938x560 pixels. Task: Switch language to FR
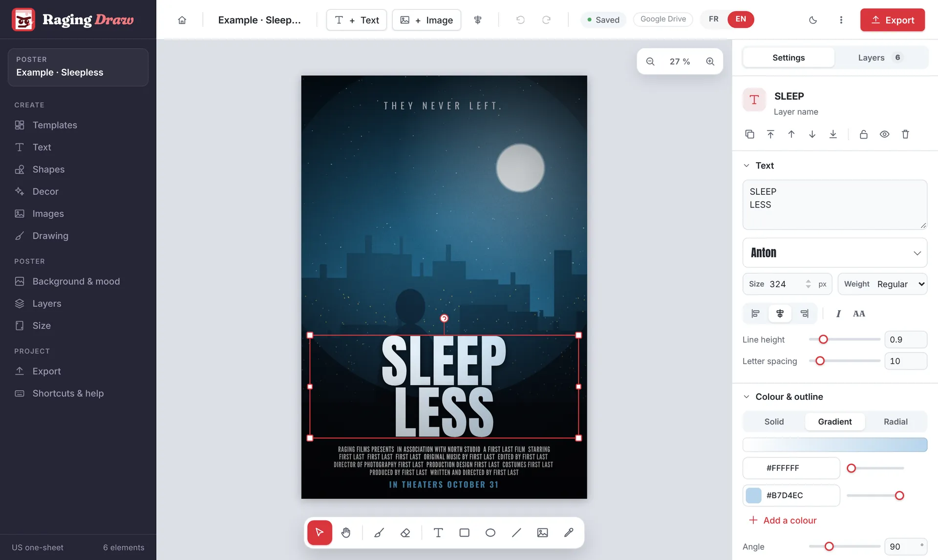click(714, 19)
